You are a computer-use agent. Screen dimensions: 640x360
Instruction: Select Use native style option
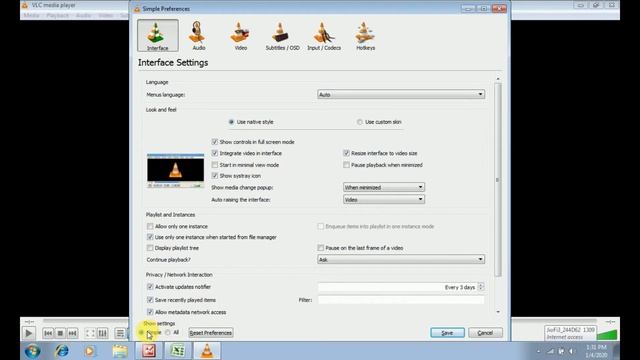click(x=251, y=122)
